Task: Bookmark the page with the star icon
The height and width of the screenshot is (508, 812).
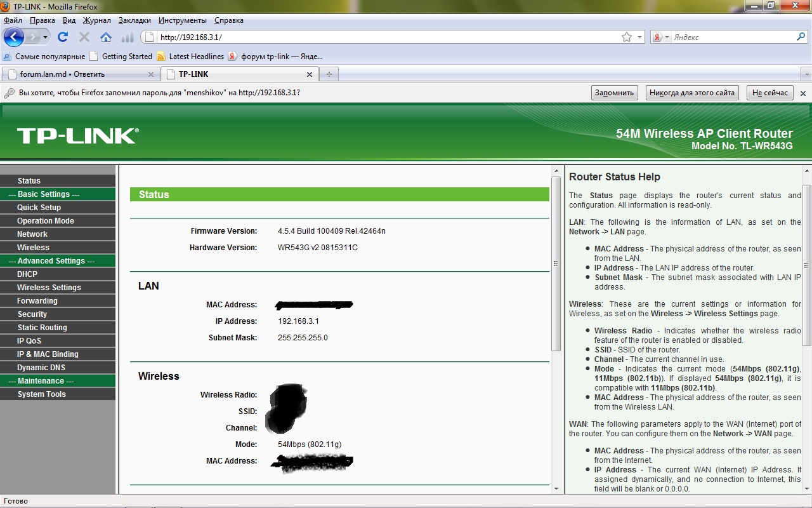Action: point(627,37)
